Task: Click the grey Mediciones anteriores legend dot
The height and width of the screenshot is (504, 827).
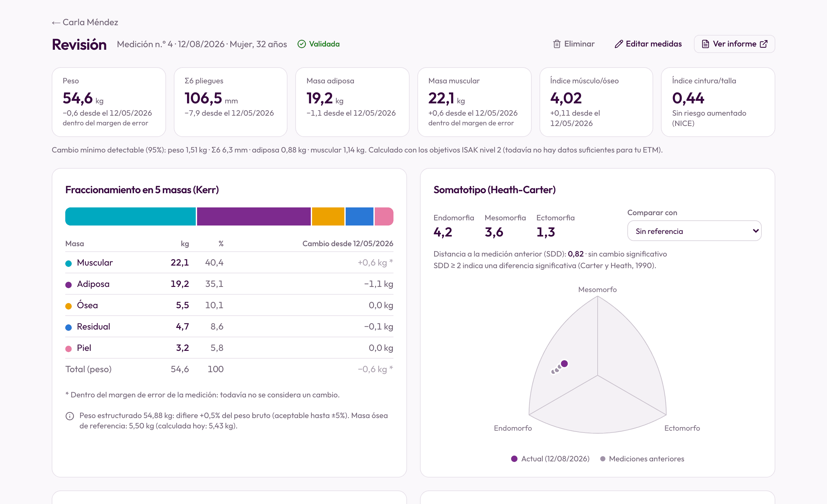Action: click(x=602, y=459)
